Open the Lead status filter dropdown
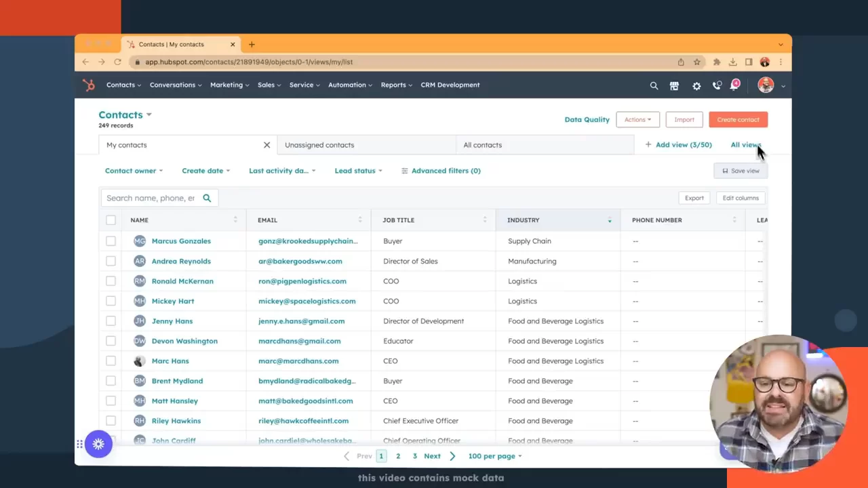The height and width of the screenshot is (488, 868). click(x=358, y=171)
